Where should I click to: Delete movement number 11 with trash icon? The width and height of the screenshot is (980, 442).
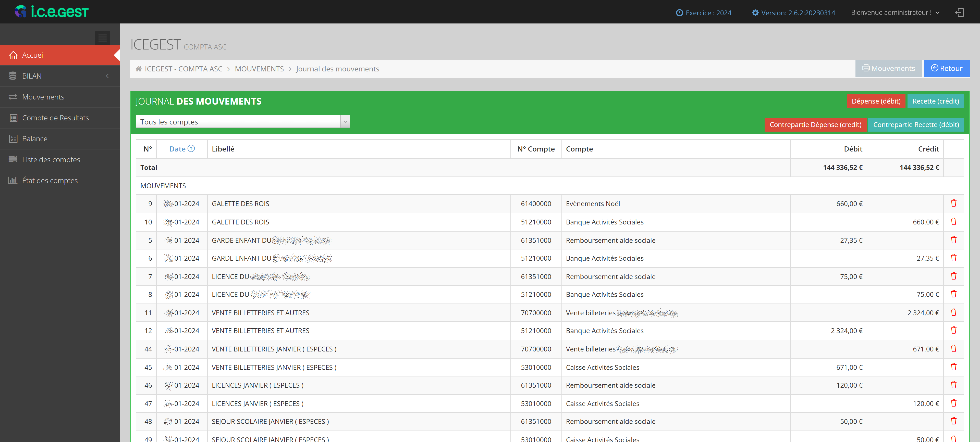click(953, 312)
